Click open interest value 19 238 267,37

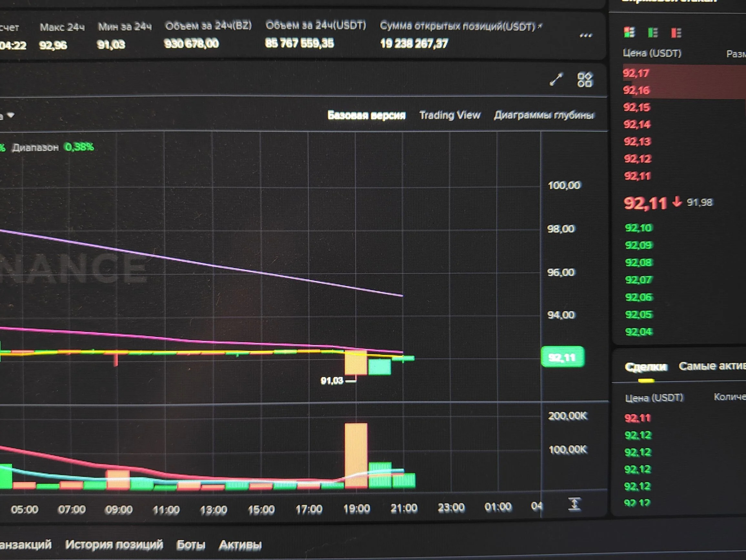click(x=414, y=44)
